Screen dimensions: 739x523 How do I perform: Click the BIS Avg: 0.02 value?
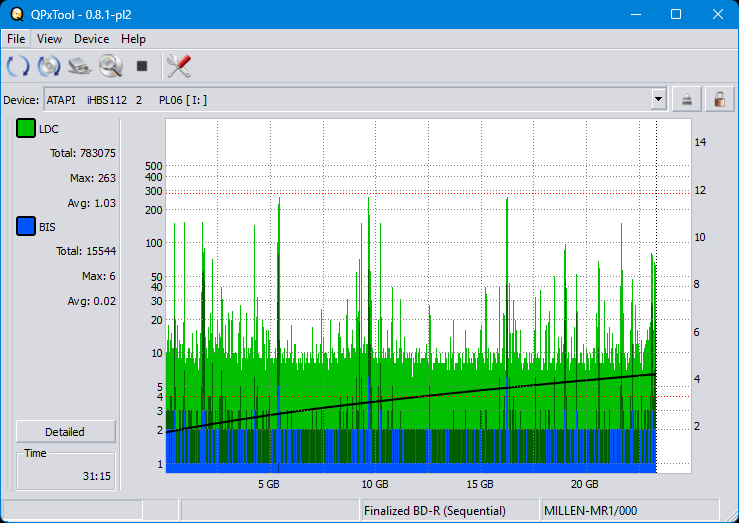click(x=91, y=301)
